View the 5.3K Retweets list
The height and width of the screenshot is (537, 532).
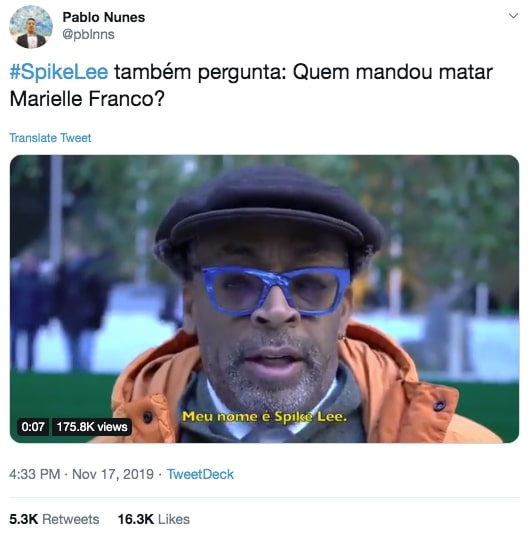tap(54, 519)
